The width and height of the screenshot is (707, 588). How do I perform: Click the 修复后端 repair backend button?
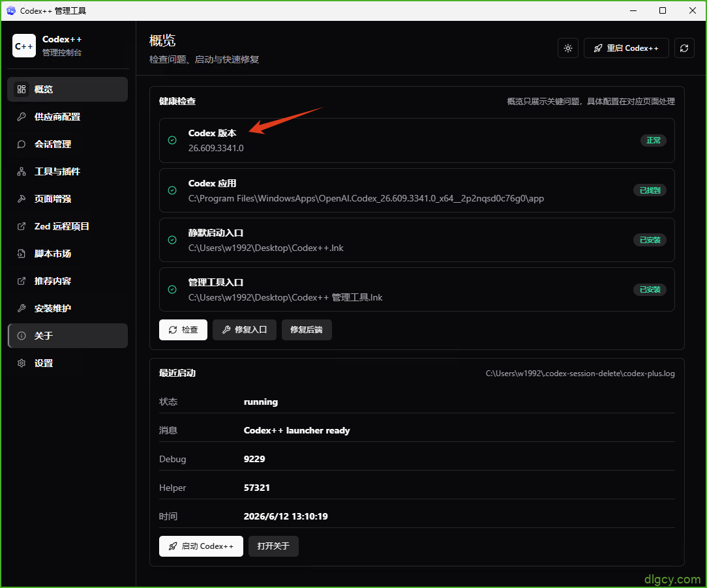coord(307,330)
